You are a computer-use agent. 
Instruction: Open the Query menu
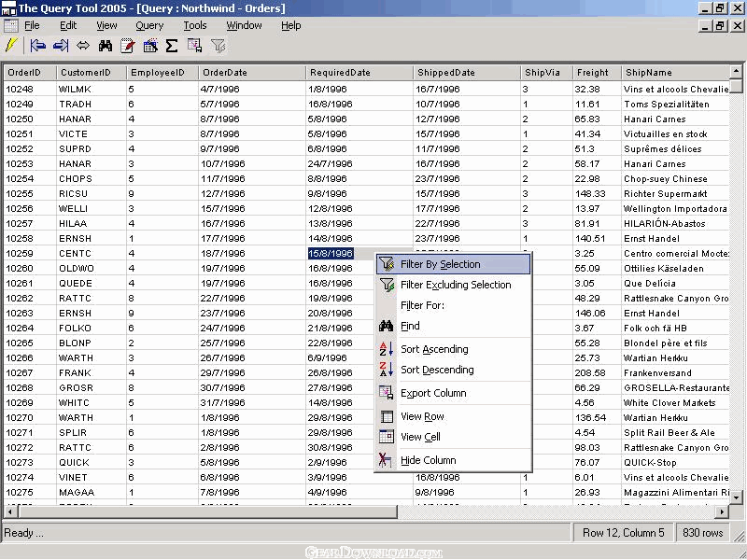[149, 25]
